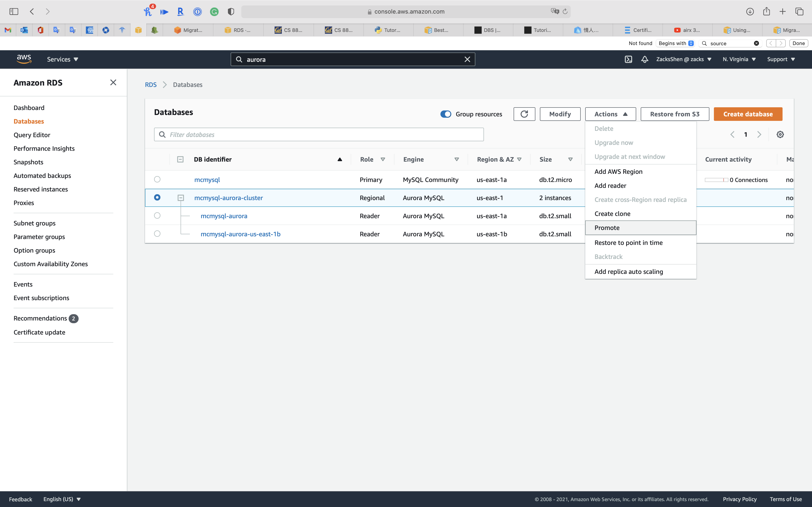Open the mcmysql-aurora database link
Viewport: 812px width, 507px height.
pyautogui.click(x=224, y=216)
